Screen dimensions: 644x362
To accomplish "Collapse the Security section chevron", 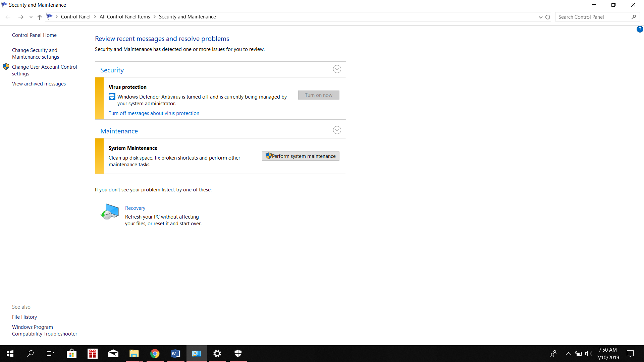I will [x=337, y=69].
